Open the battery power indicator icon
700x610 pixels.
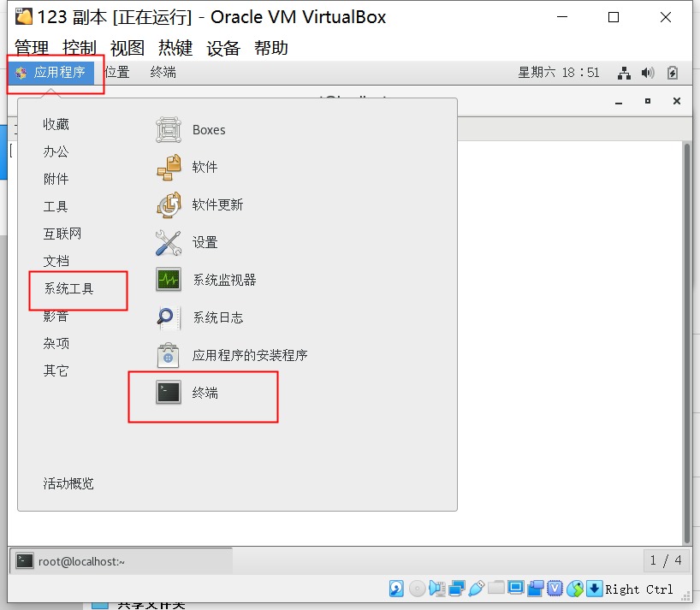pyautogui.click(x=673, y=72)
